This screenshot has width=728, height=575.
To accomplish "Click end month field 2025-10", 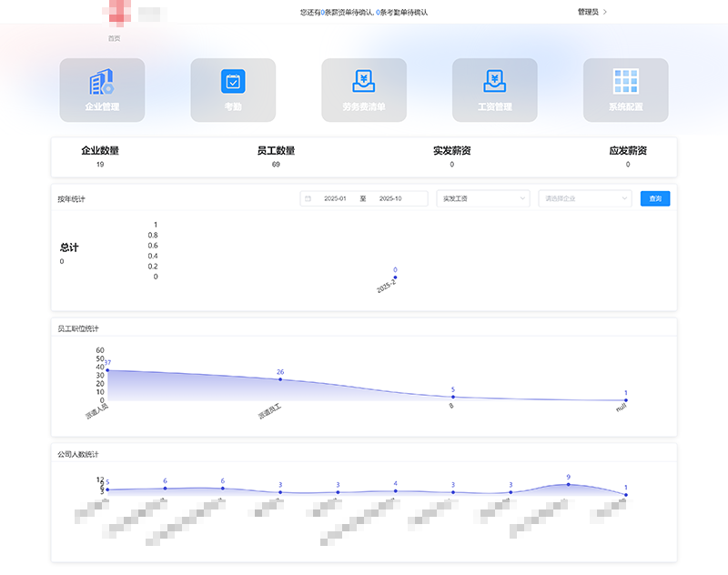I will [390, 198].
